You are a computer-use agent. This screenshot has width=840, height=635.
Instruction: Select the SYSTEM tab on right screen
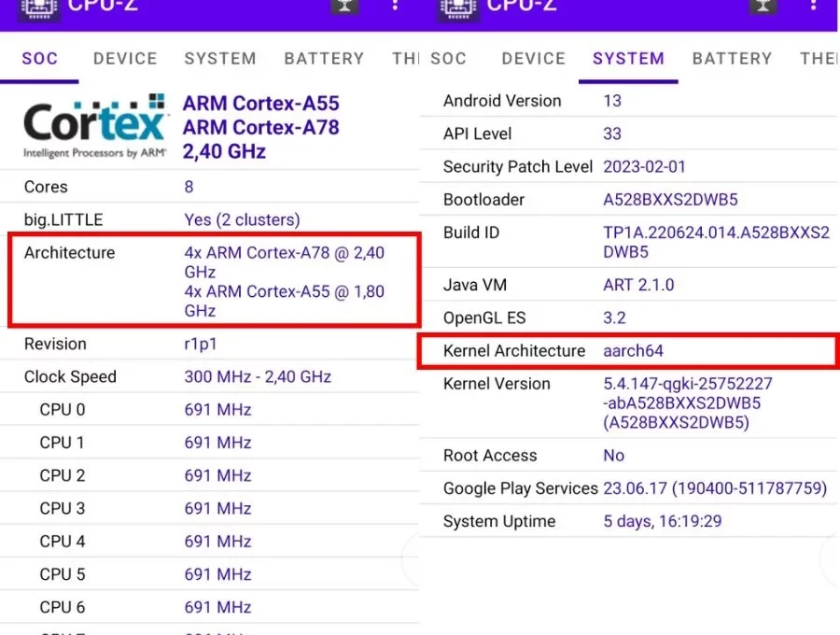[628, 59]
